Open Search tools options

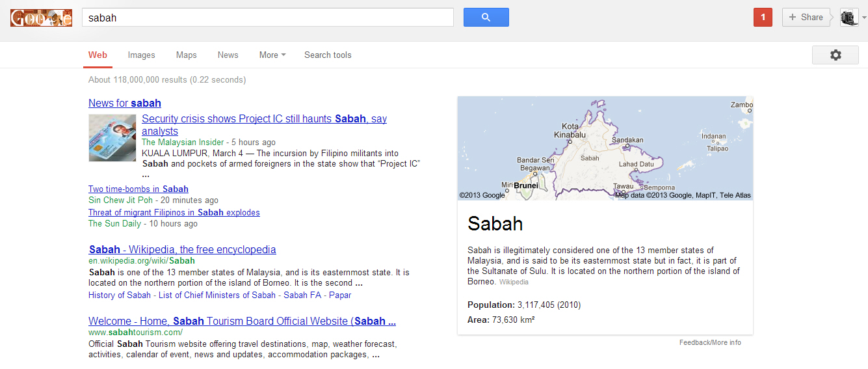pyautogui.click(x=328, y=55)
